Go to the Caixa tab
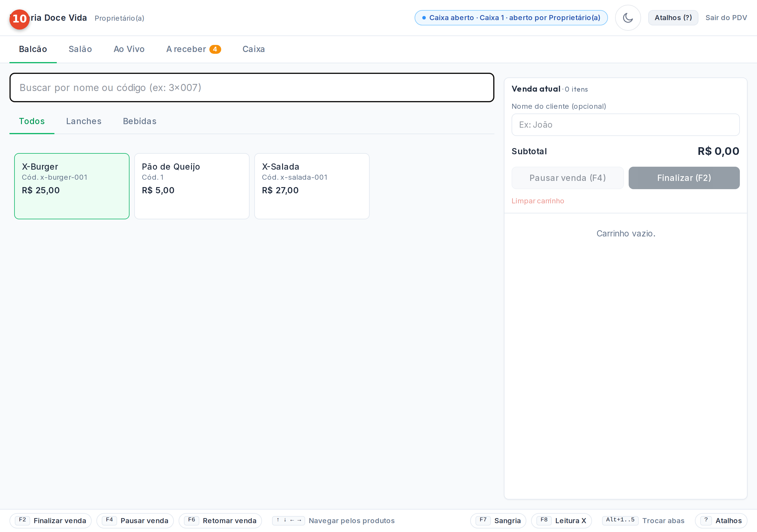The height and width of the screenshot is (532, 757). point(253,49)
